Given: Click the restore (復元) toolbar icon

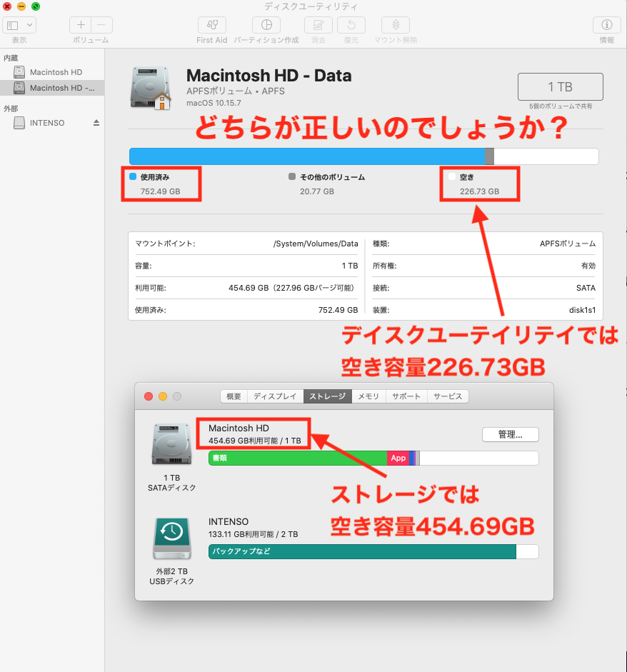Looking at the screenshot, I should coord(351,25).
